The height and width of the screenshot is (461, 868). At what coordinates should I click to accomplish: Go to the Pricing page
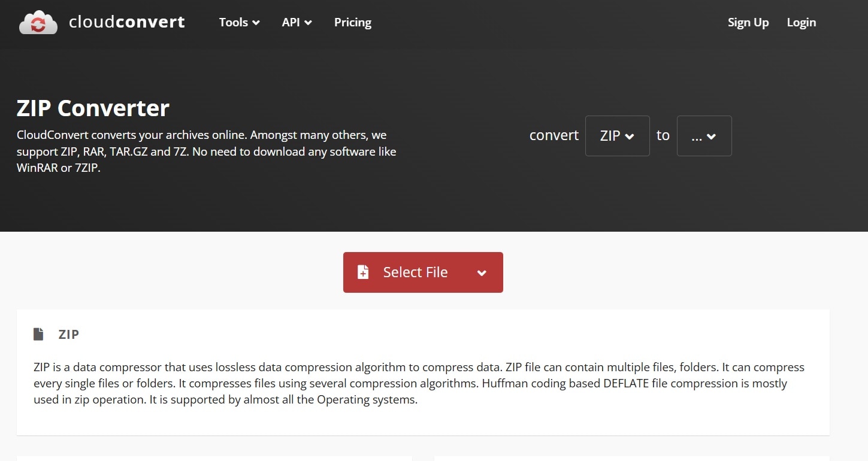point(352,23)
